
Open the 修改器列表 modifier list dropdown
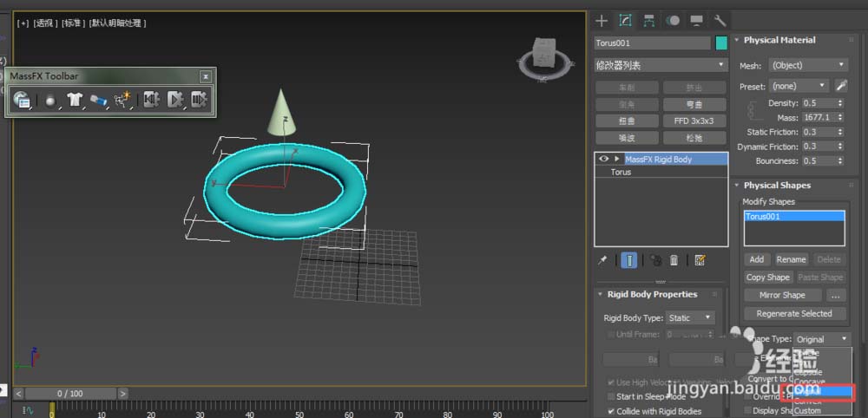pos(661,65)
